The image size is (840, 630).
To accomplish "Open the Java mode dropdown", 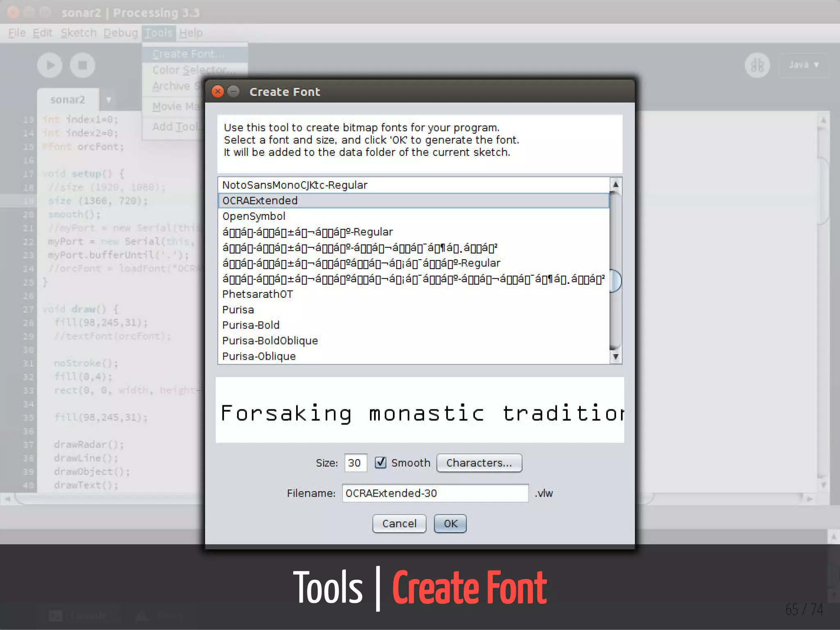I will point(803,65).
